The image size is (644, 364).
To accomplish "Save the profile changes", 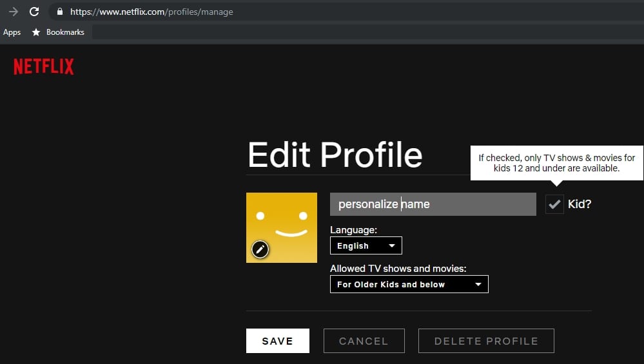I will 278,341.
